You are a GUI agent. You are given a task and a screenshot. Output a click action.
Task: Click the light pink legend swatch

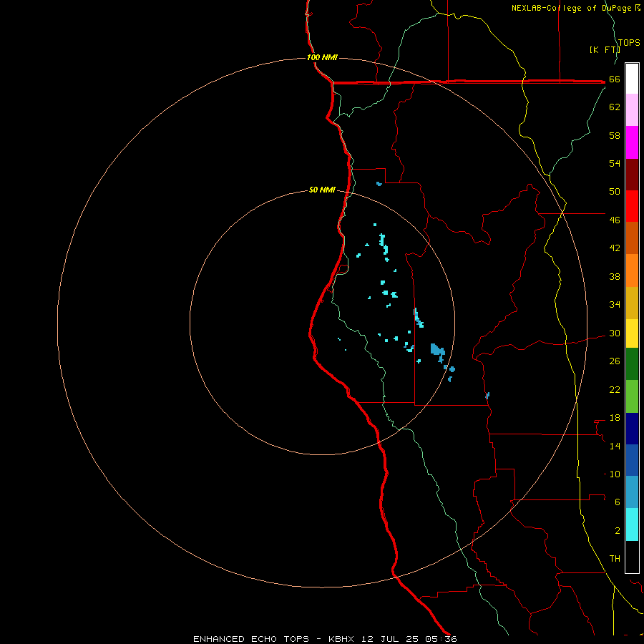[632, 109]
